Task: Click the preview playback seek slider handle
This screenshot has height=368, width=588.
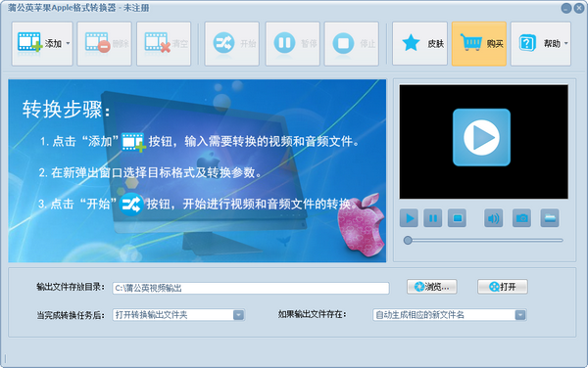Action: pos(408,241)
